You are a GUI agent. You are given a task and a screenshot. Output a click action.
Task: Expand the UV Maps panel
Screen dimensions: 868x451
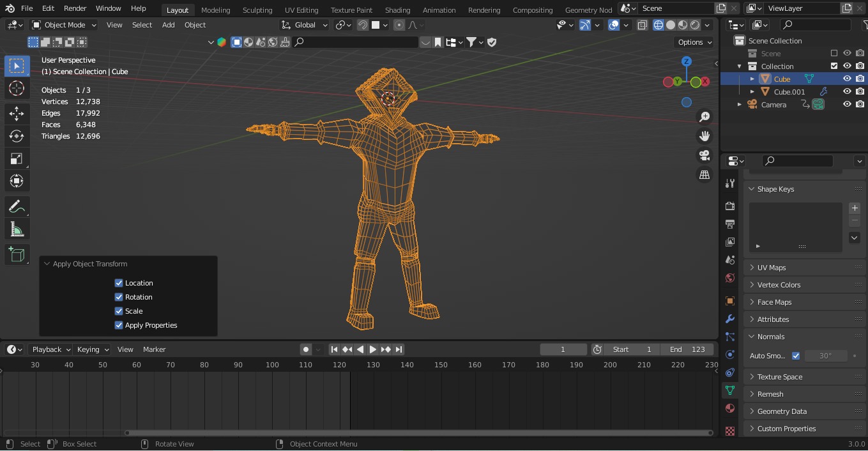click(x=772, y=268)
